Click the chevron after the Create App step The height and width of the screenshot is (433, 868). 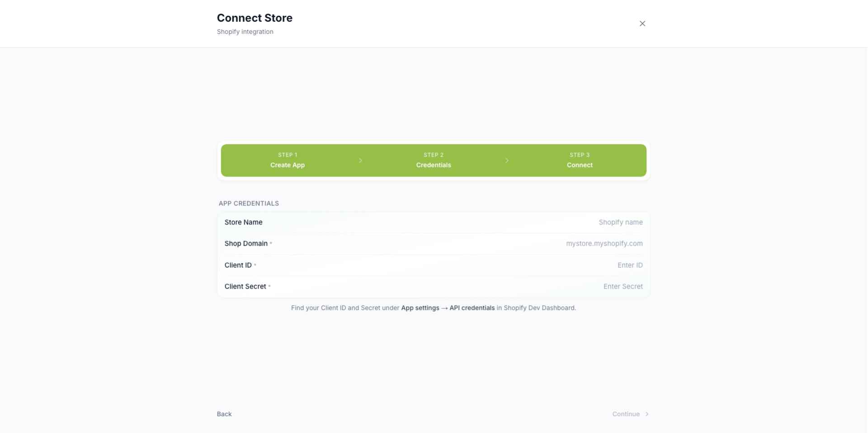tap(360, 160)
